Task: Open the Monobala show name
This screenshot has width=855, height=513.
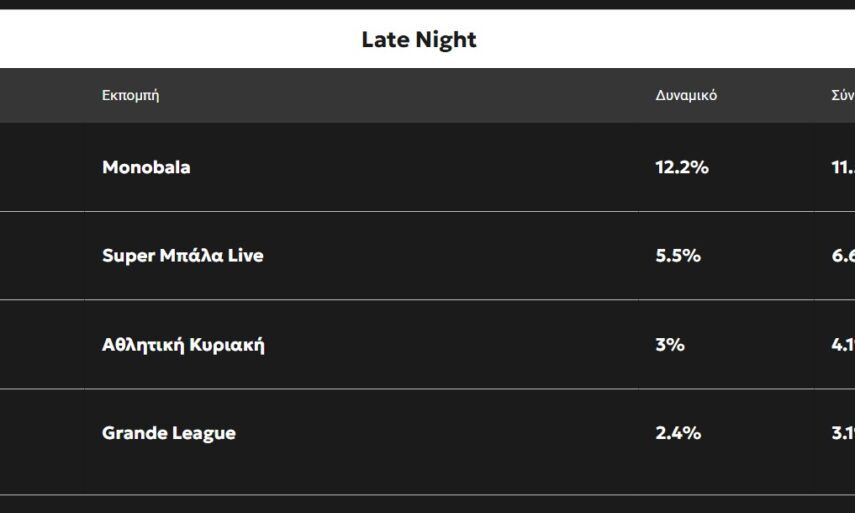Action: 146,167
